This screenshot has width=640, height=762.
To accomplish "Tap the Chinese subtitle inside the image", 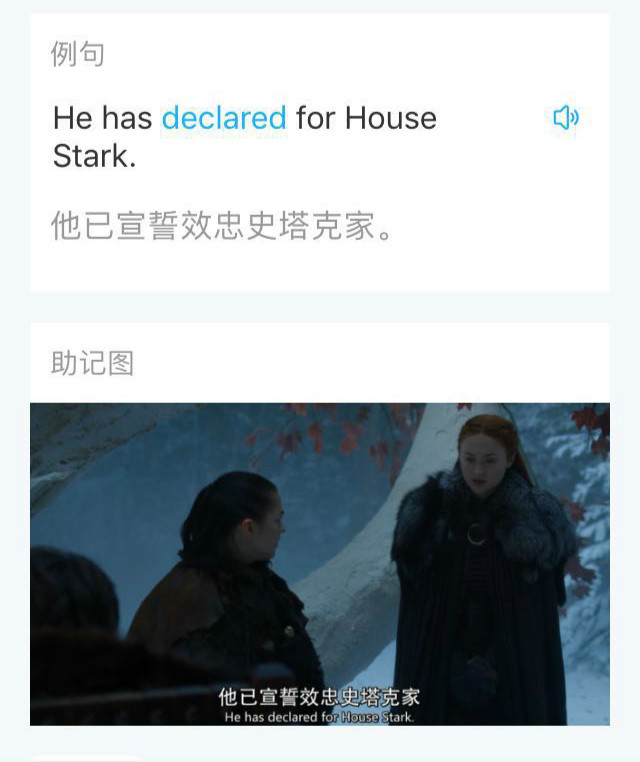I will (x=319, y=696).
